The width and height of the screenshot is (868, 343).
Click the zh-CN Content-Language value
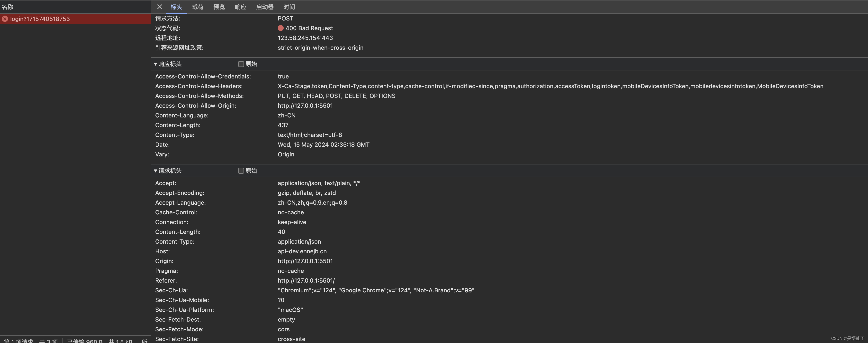click(286, 115)
